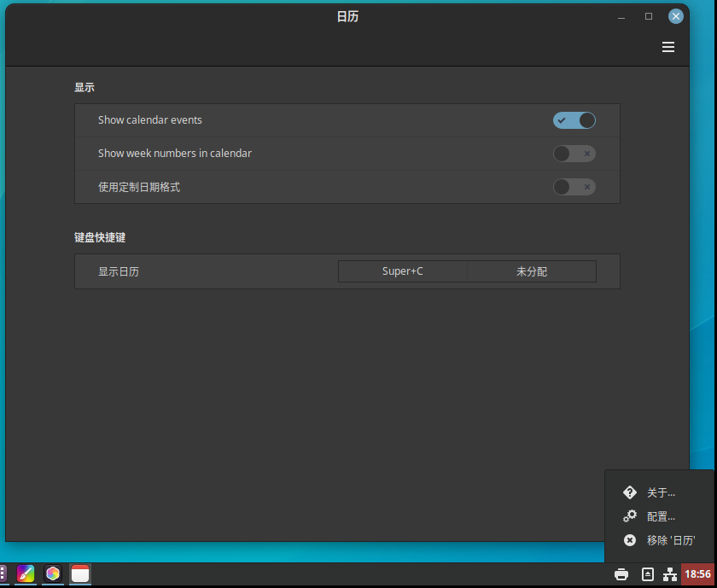
Task: Enable Show week numbers in calendar
Action: pos(574,154)
